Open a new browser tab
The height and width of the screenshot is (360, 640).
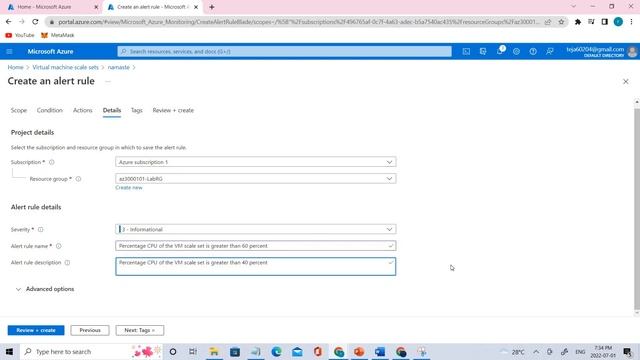(x=211, y=7)
